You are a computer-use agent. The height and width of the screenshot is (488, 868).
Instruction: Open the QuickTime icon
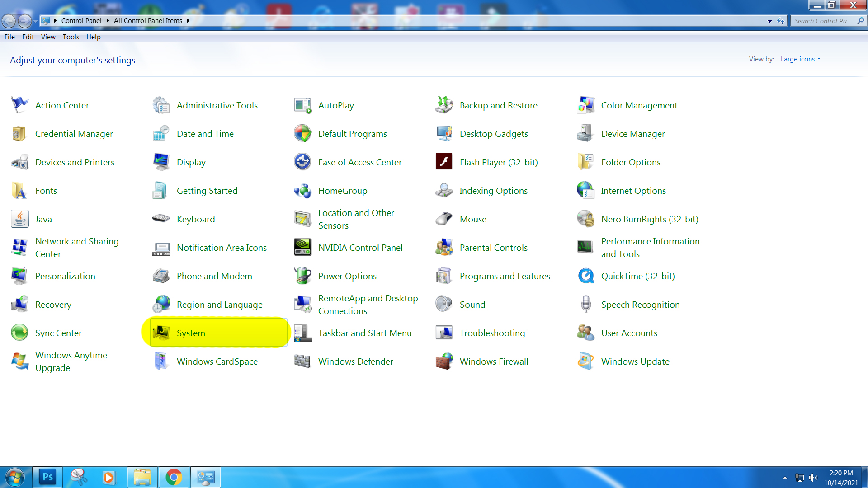[585, 276]
